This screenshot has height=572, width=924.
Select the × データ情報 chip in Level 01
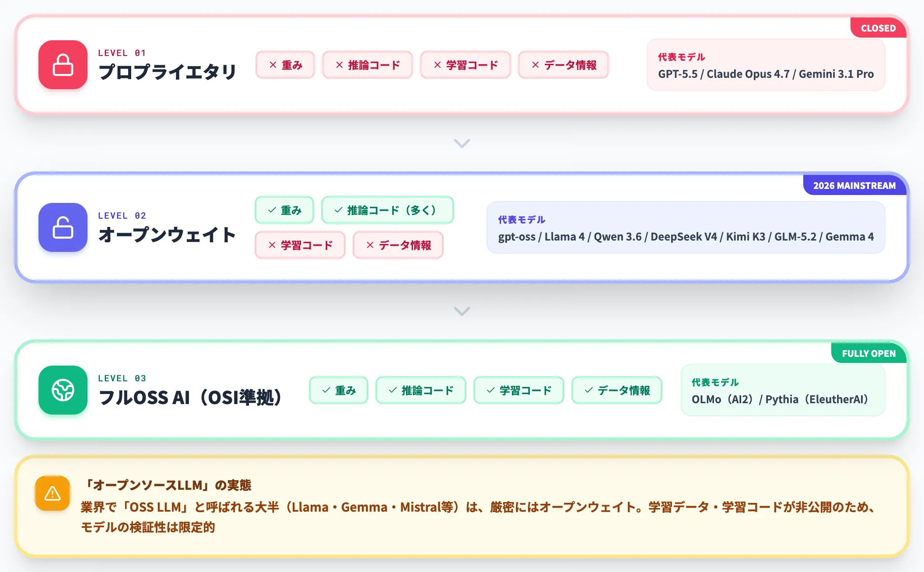click(x=563, y=65)
